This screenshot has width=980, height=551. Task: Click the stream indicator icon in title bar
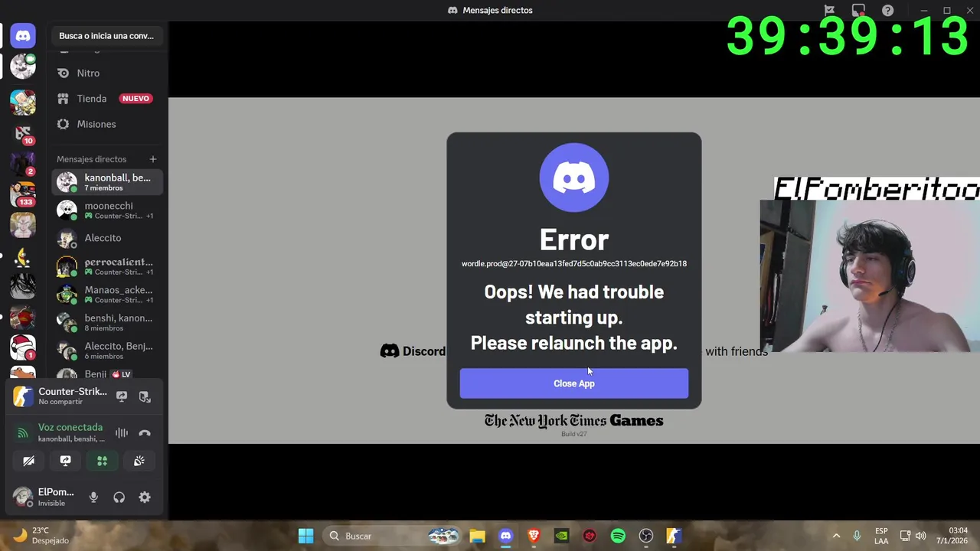(x=858, y=10)
